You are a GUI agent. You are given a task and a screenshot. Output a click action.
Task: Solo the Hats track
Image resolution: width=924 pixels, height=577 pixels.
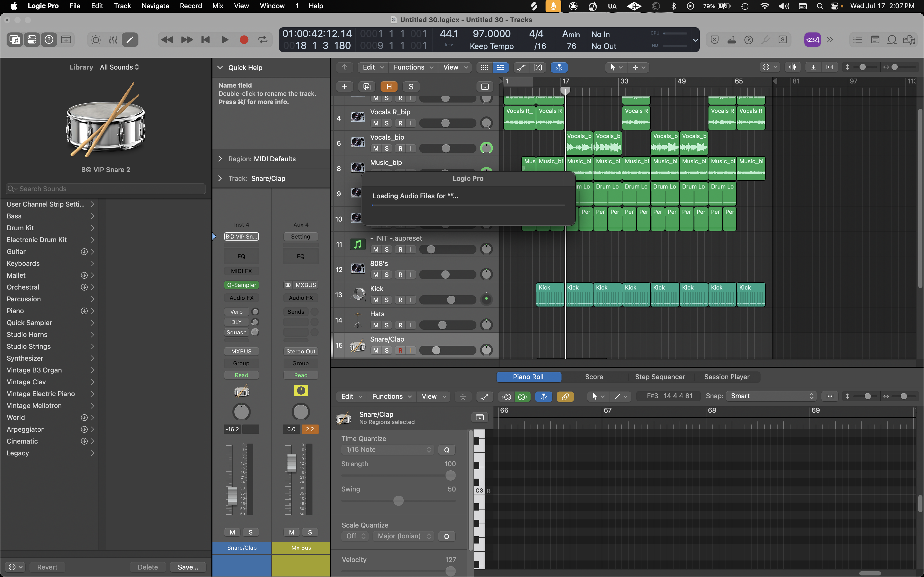click(x=387, y=325)
